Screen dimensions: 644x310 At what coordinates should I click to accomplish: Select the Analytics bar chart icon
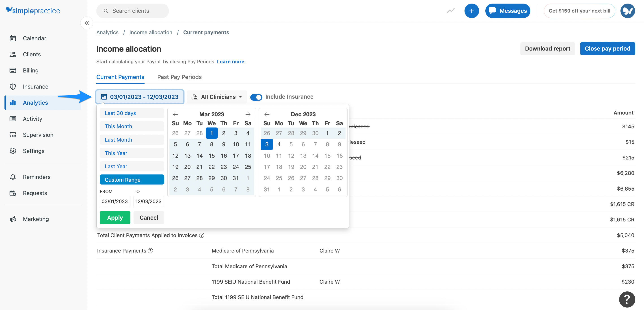tap(13, 103)
